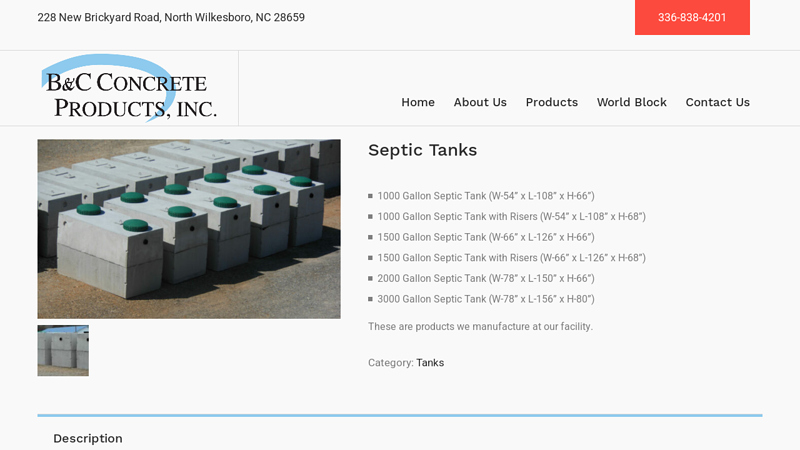
Task: Switch to the Description tab
Action: coord(88,438)
